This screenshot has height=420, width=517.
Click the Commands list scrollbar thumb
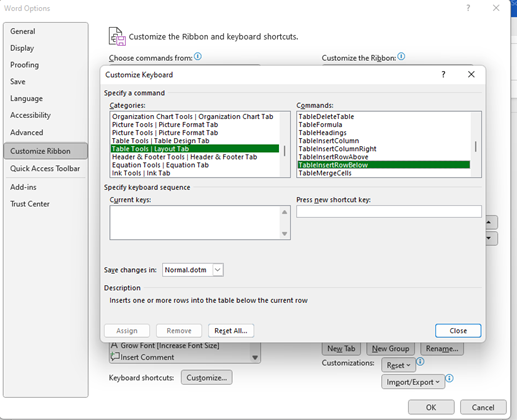(476, 147)
